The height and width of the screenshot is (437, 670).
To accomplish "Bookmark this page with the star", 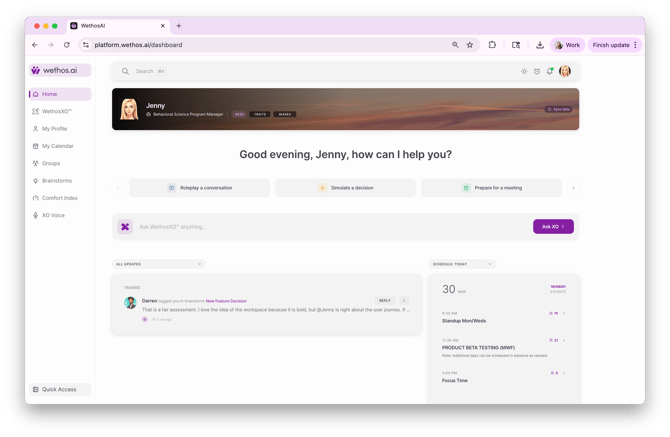I will (x=470, y=45).
